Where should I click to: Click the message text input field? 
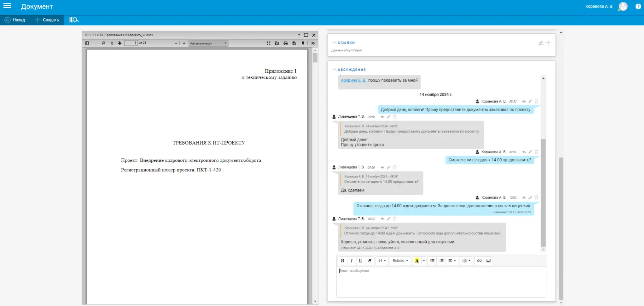click(441, 281)
